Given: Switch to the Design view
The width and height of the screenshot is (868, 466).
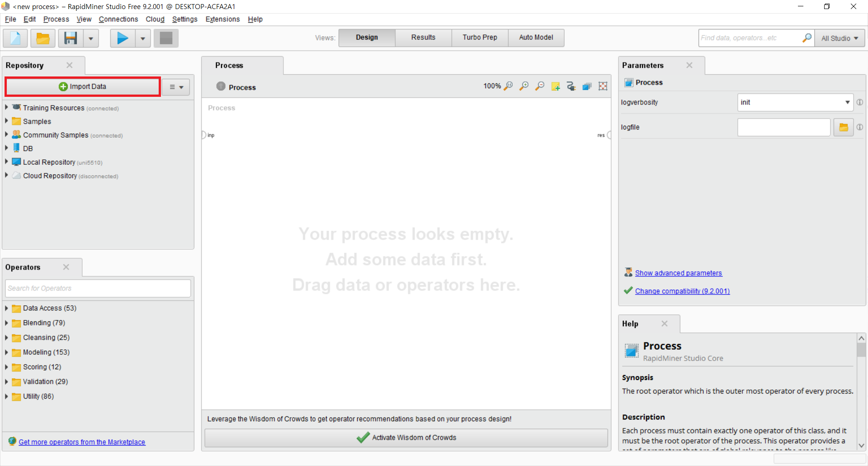Looking at the screenshot, I should pos(367,38).
